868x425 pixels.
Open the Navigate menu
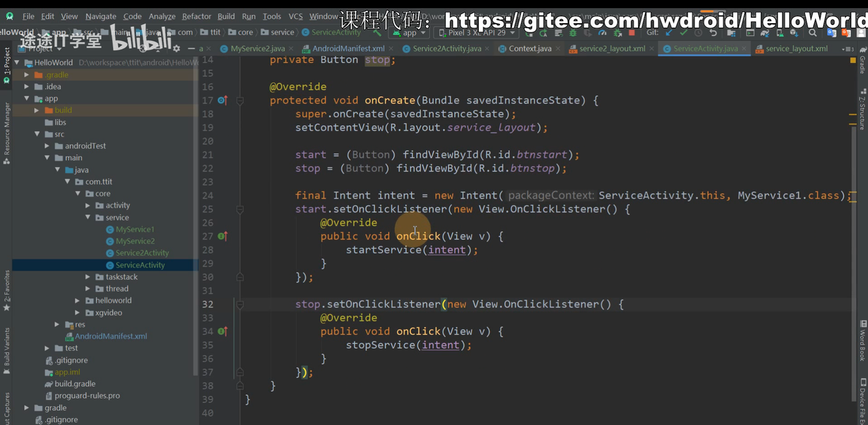100,16
